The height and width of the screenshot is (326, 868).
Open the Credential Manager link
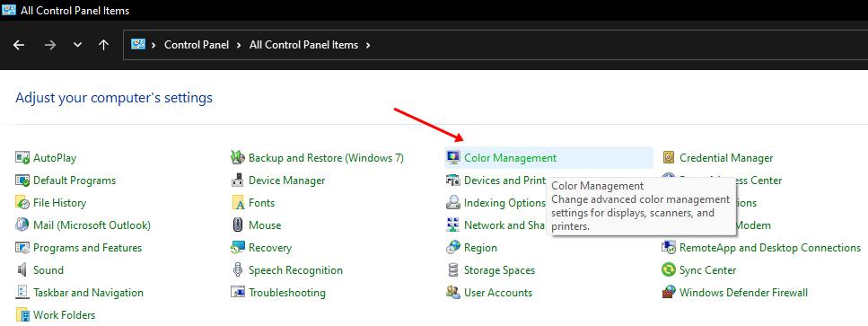pyautogui.click(x=726, y=158)
